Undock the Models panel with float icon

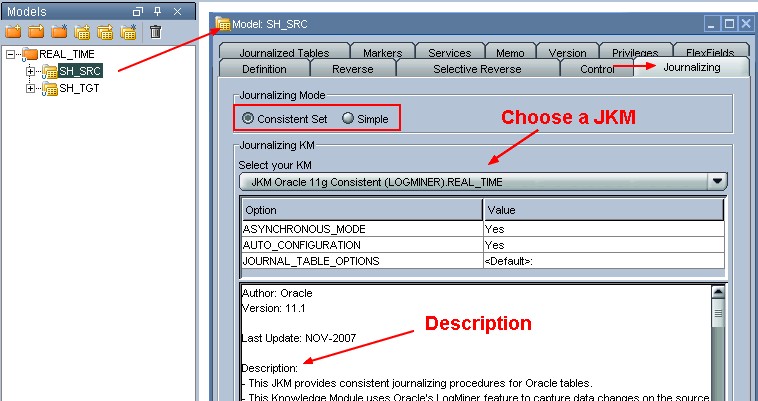coord(138,11)
